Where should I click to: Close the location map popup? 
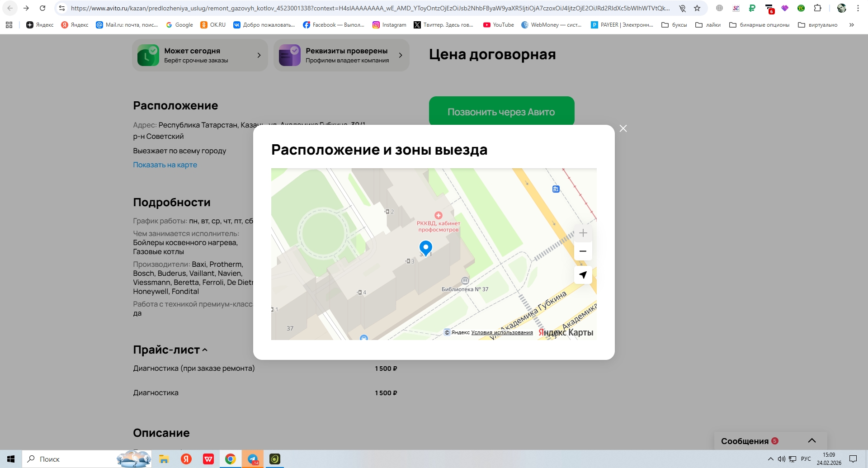coord(623,128)
